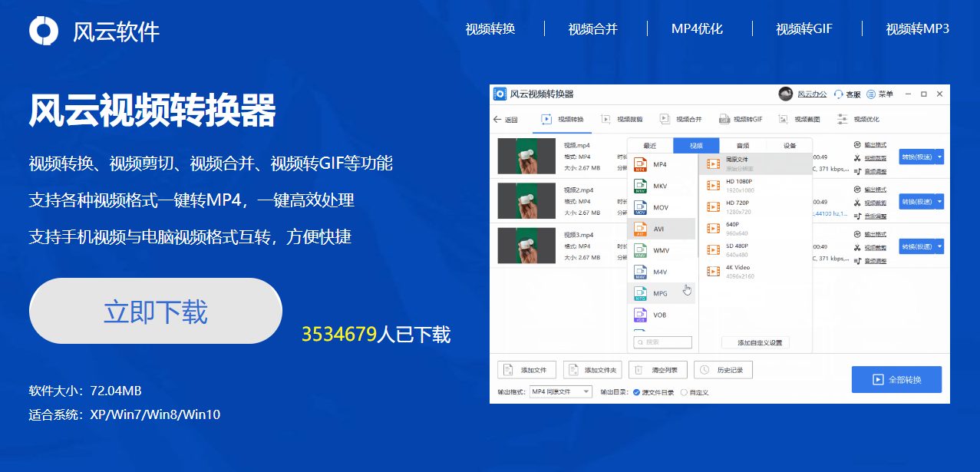The image size is (980, 472).
Task: Click the 清空列表 button
Action: click(x=658, y=370)
